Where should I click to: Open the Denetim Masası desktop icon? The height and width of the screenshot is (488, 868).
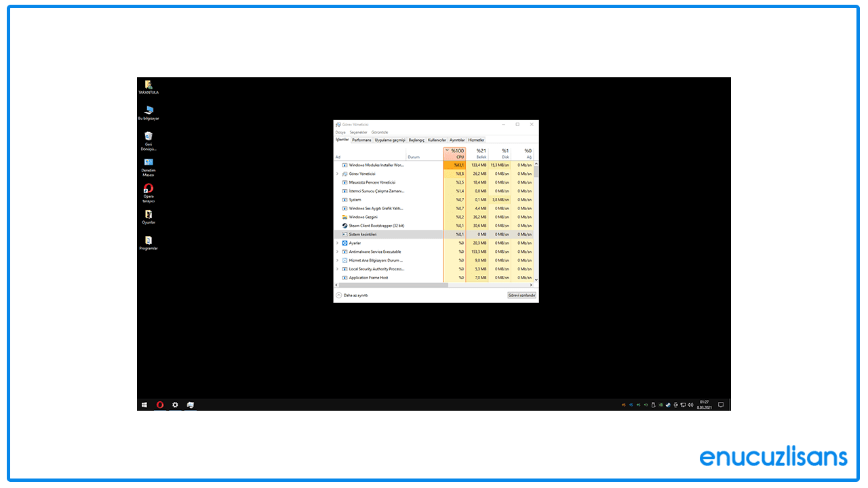point(149,163)
